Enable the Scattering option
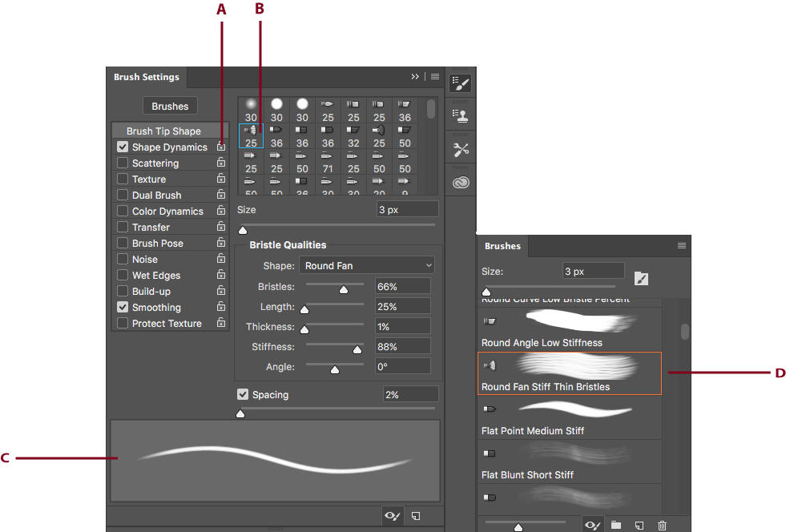Viewport: 786px width, 532px height. [x=123, y=163]
